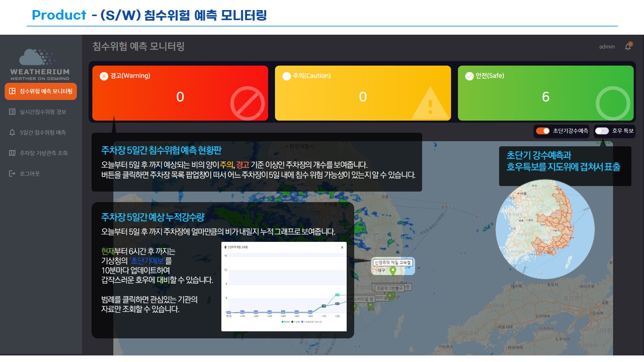Click the Weatherium cloud logo

(40, 58)
